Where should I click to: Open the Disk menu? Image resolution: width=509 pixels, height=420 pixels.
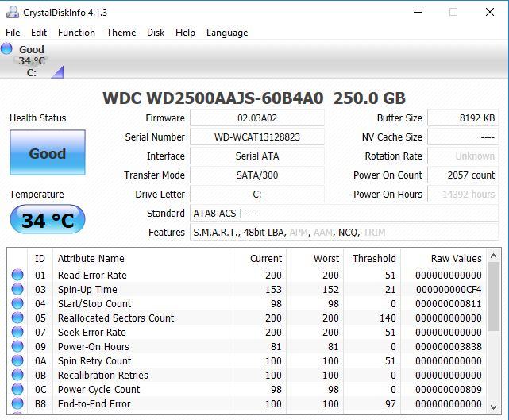coord(156,33)
